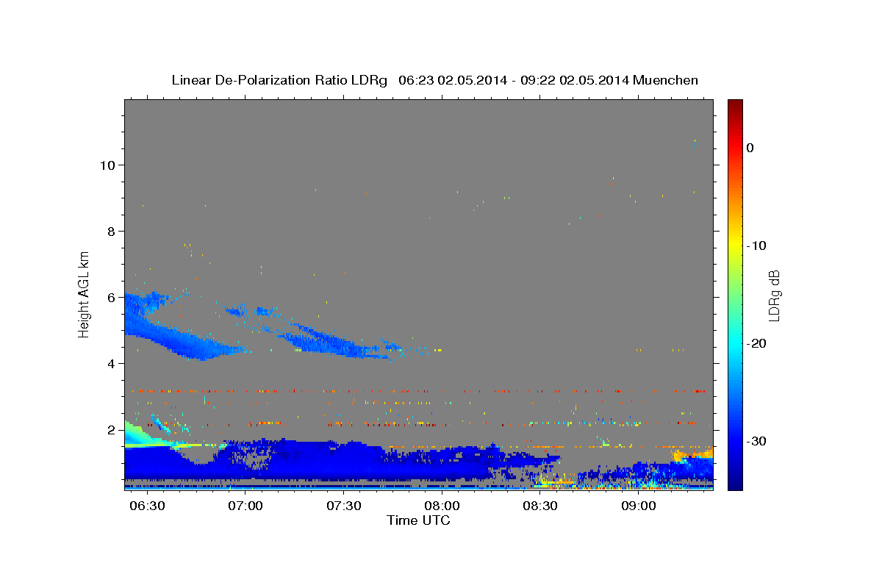The image size is (882, 588).
Task: Click the 07:00 time tick label
Action: pos(245,506)
